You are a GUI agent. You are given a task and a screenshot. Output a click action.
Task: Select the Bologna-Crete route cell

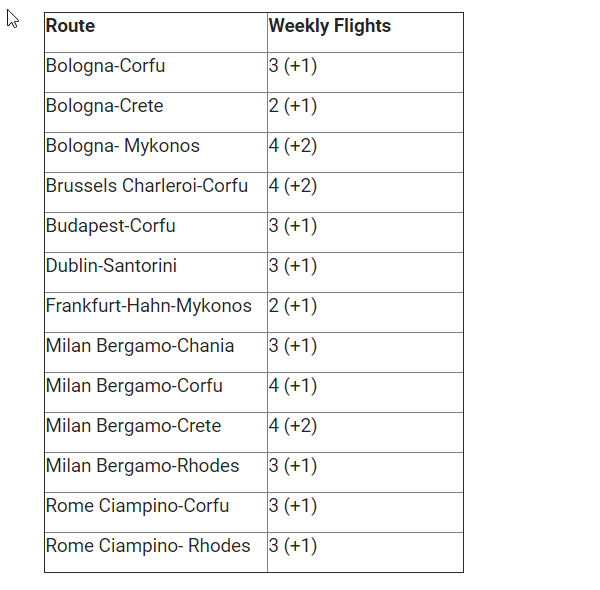(156, 112)
